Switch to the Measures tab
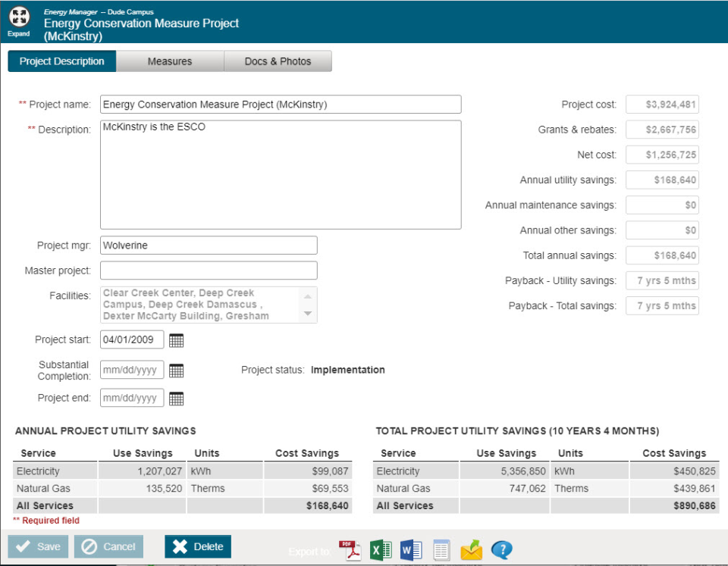The width and height of the screenshot is (728, 566). 170,61
